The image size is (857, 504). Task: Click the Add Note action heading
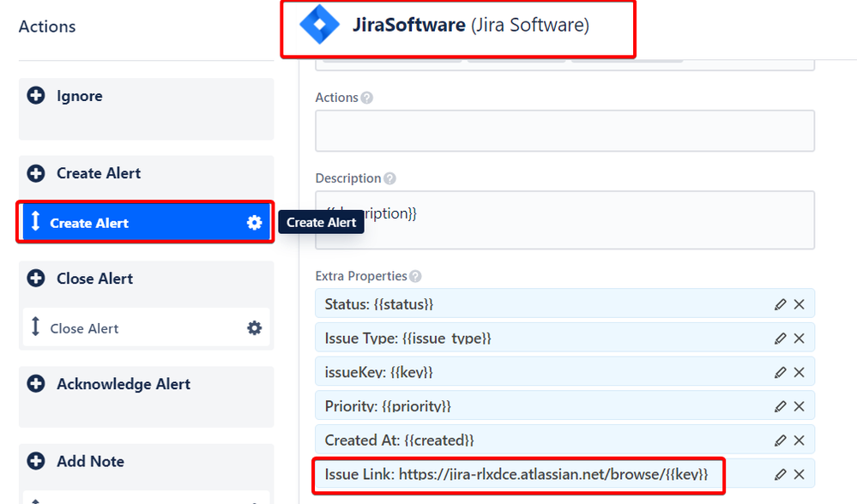click(x=91, y=461)
